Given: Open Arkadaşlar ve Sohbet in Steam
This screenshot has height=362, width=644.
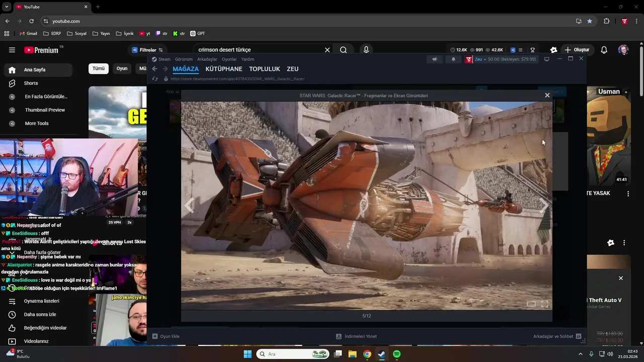Looking at the screenshot, I should (x=557, y=336).
